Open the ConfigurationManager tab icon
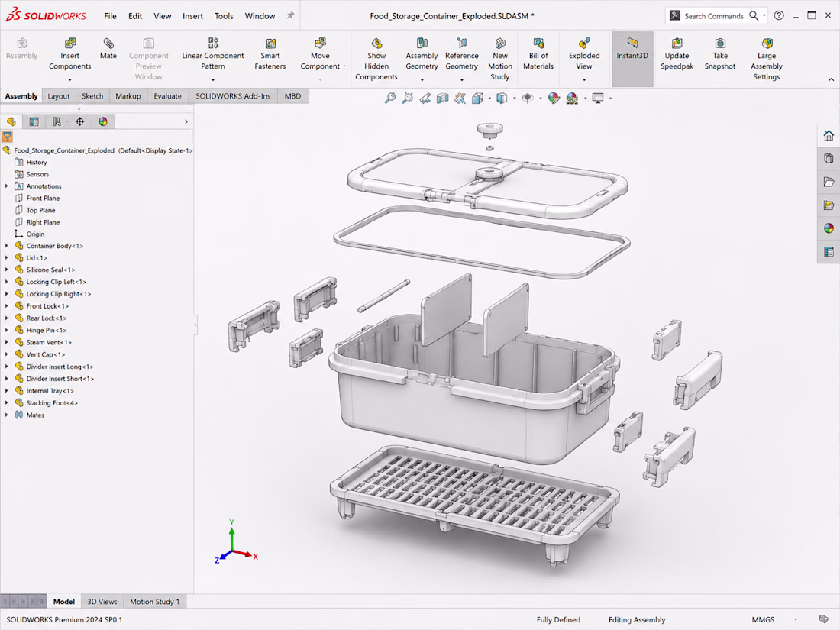 click(57, 121)
